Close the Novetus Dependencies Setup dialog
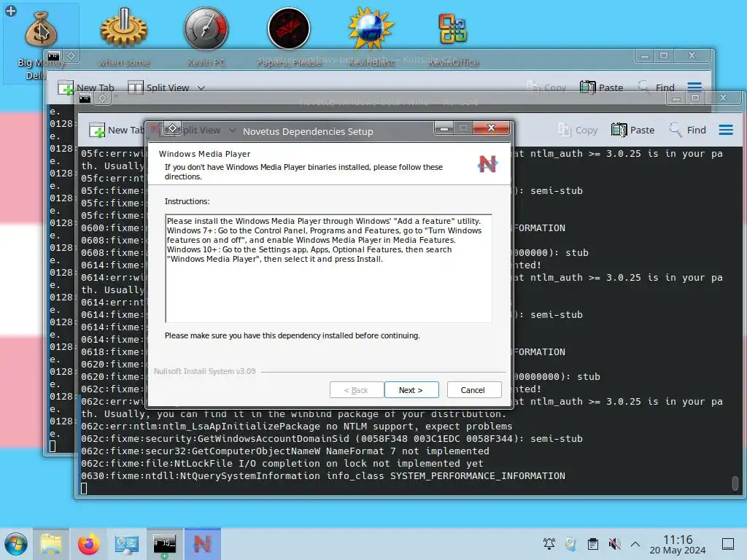747x560 pixels. (491, 128)
